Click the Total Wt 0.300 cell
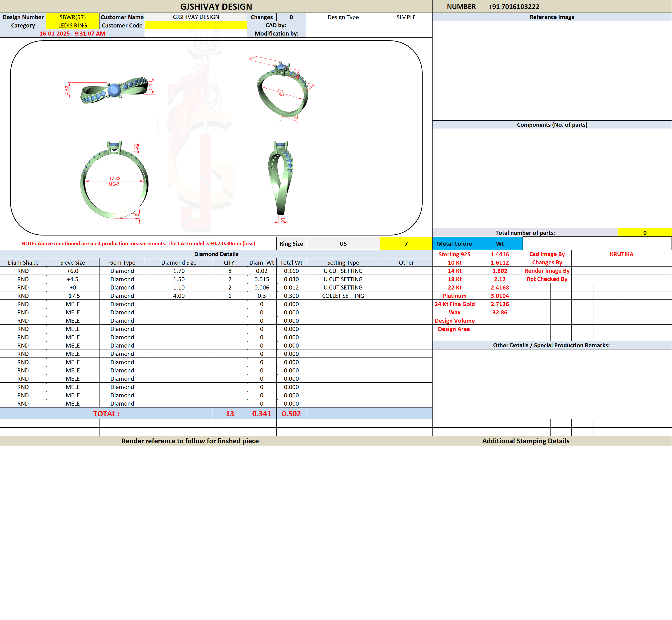Image resolution: width=672 pixels, height=620 pixels. (291, 296)
